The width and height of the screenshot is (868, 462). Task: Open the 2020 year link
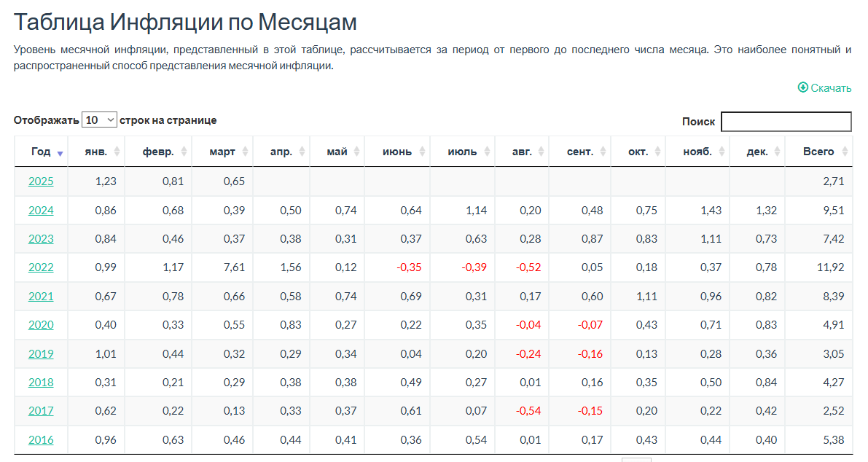pos(41,325)
